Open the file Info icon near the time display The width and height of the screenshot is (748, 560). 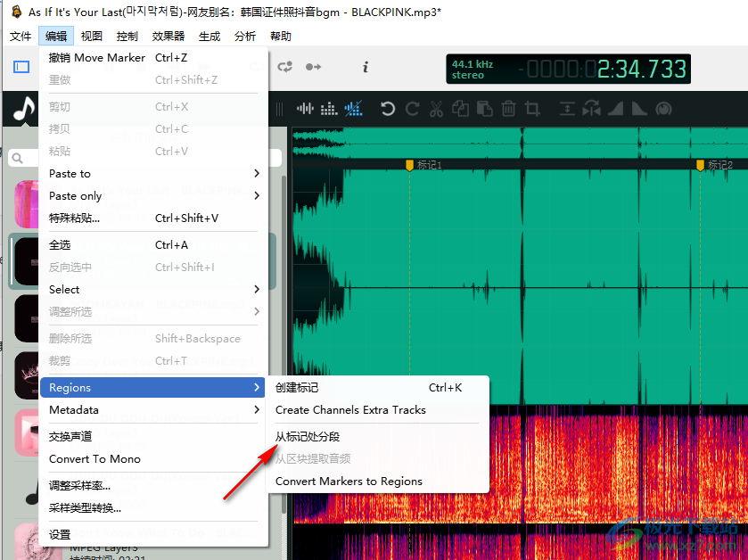(x=366, y=66)
